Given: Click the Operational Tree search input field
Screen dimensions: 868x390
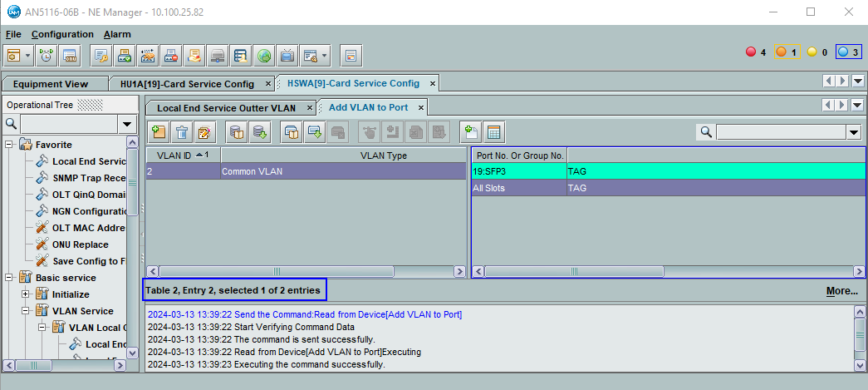Looking at the screenshot, I should click(69, 124).
